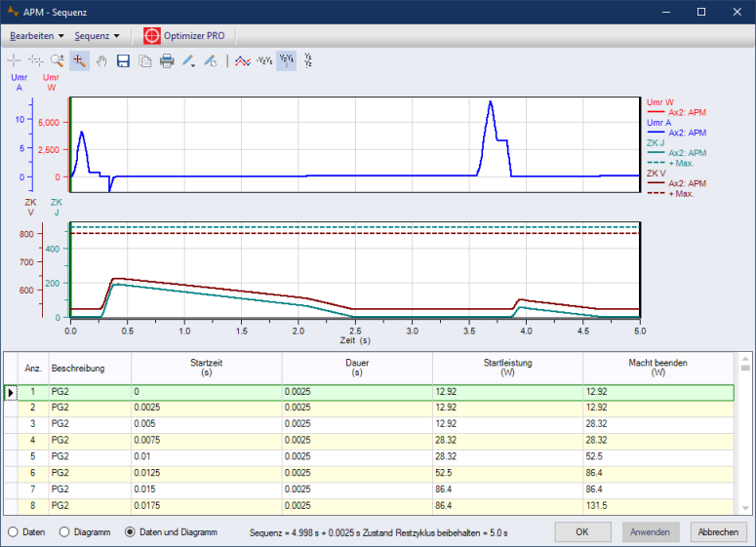Click the copy chart icon
This screenshot has height=547, width=756.
[x=144, y=60]
